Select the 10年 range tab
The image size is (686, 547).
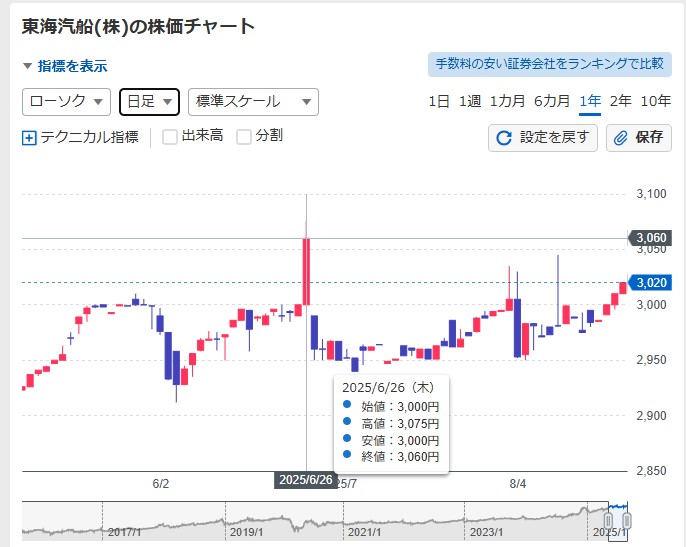(655, 102)
